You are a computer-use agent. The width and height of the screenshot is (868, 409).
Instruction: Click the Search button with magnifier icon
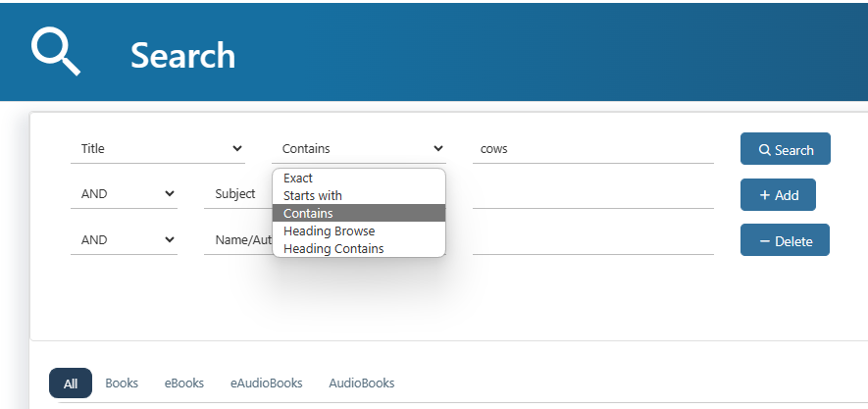coord(785,149)
